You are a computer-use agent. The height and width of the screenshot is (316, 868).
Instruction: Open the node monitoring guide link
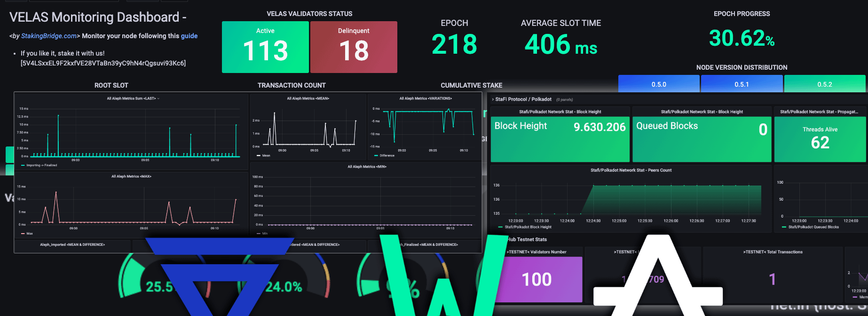[189, 36]
